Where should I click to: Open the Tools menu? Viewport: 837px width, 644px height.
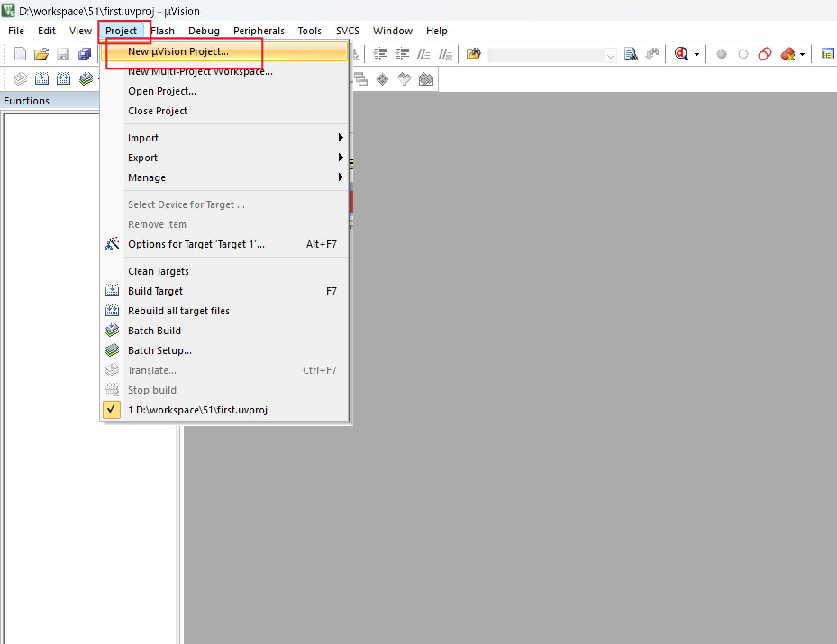coord(309,31)
